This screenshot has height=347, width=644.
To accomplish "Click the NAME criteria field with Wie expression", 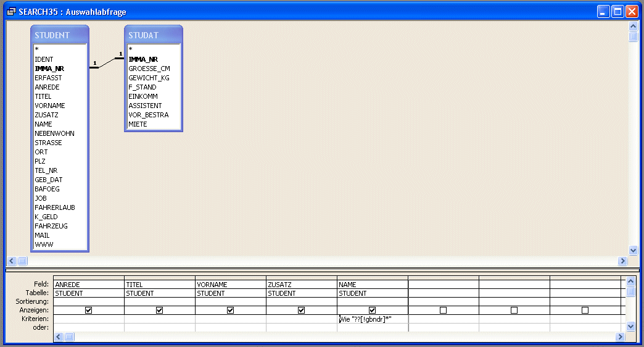I will 373,319.
